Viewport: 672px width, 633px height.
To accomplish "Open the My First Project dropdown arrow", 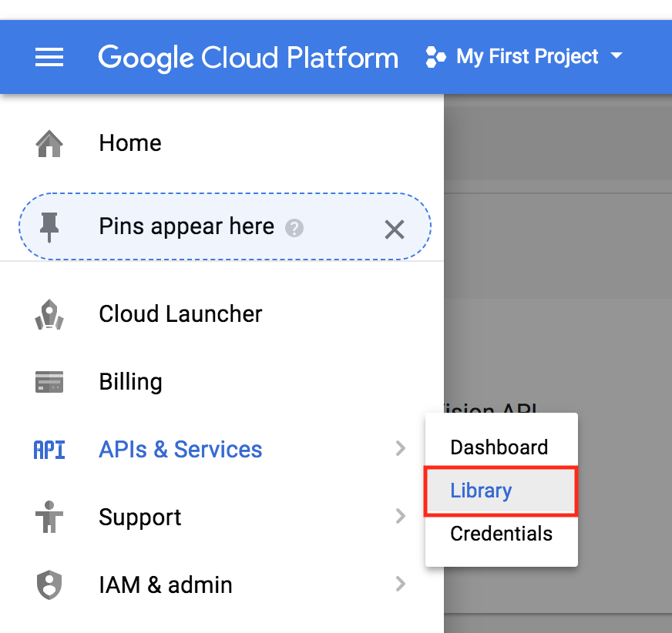I will tap(616, 56).
